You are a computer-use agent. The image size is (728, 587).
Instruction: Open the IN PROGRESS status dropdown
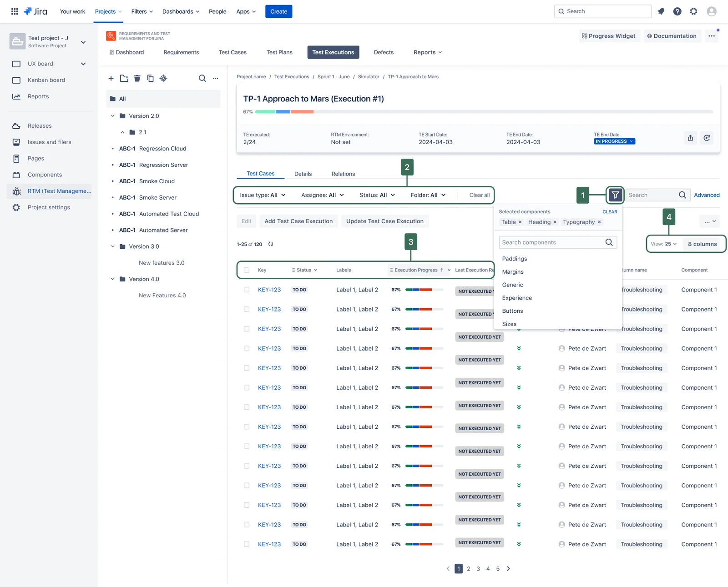pyautogui.click(x=614, y=141)
